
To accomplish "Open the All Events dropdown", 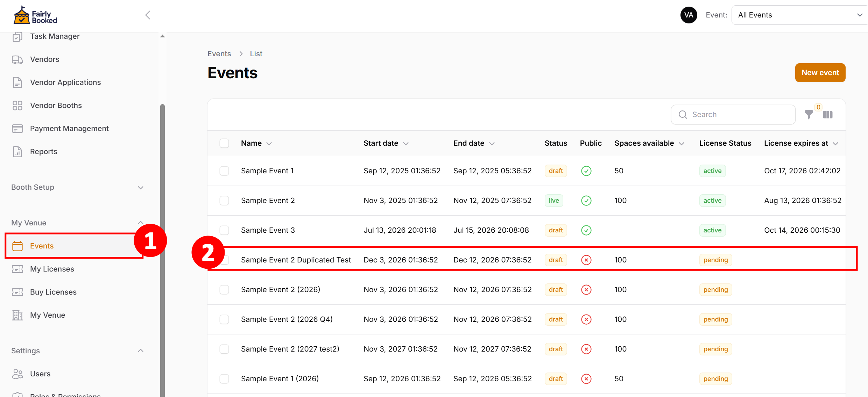I will (799, 15).
